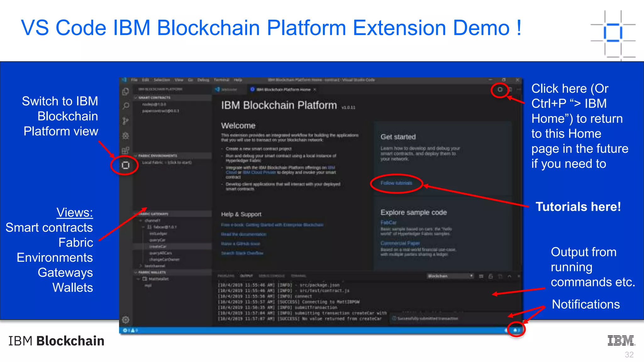This screenshot has height=362, width=644.
Task: Clear the output panel using list icon
Action: coord(481,276)
